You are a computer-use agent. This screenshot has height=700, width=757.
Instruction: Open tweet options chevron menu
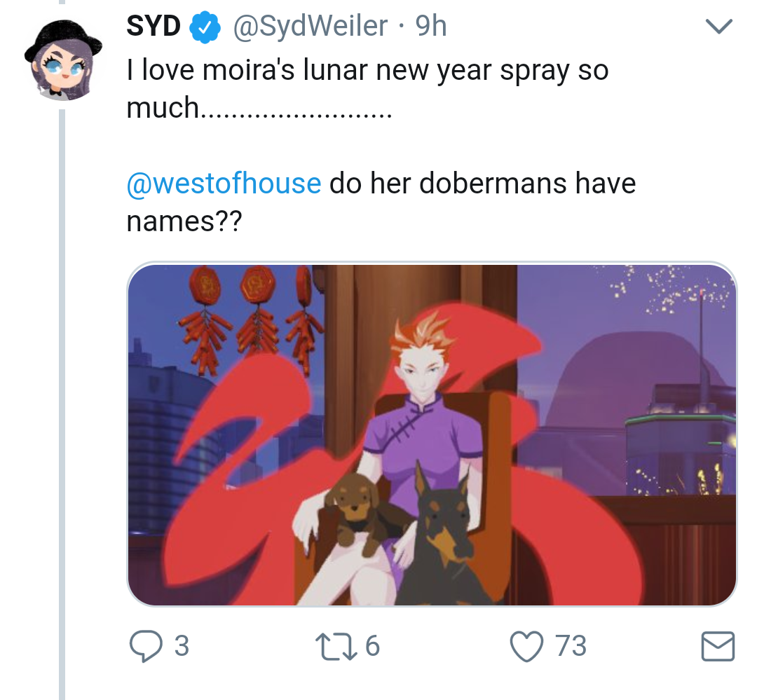click(719, 26)
